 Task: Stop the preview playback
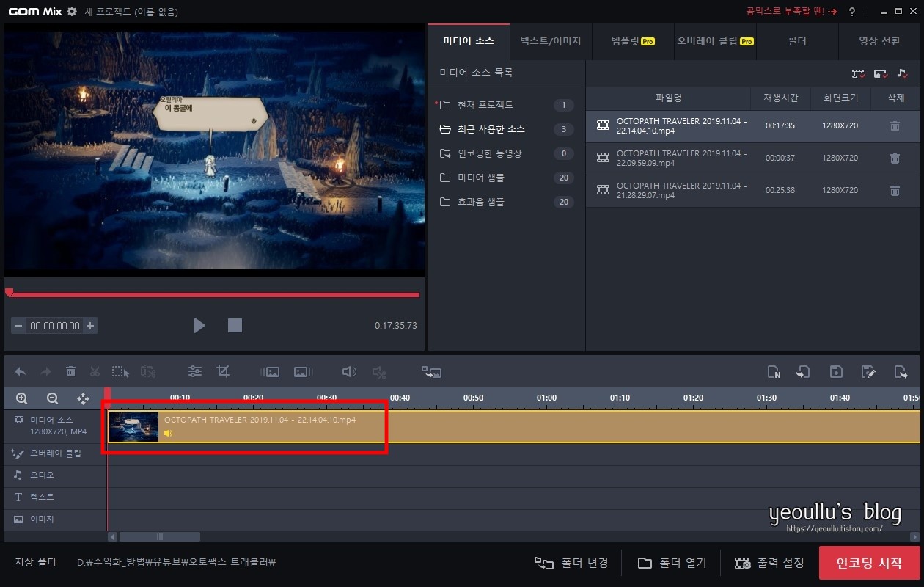tap(235, 325)
